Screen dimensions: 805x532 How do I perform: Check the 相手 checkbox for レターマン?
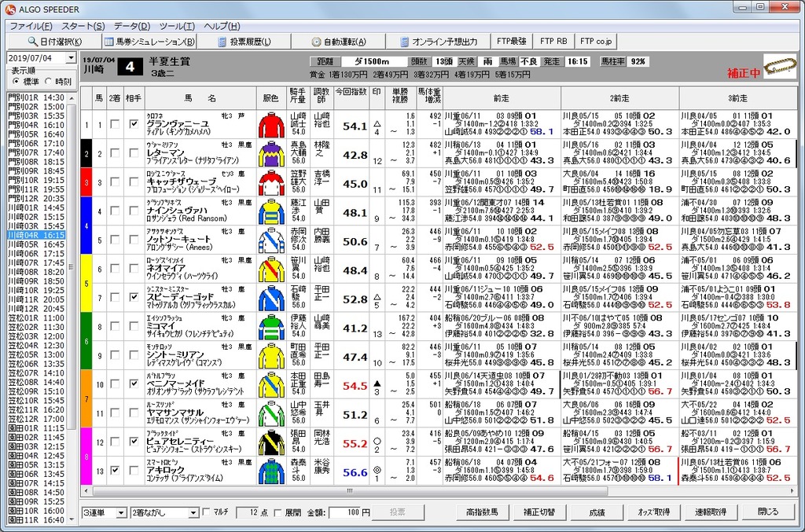(x=134, y=153)
